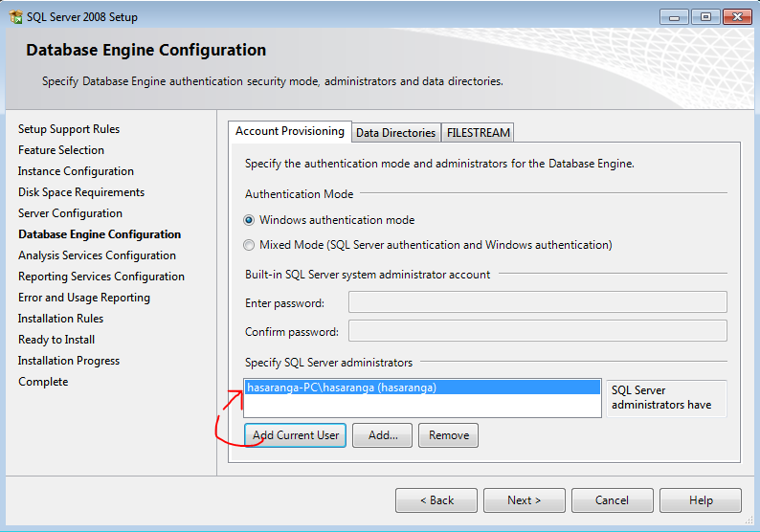Image resolution: width=760 pixels, height=532 pixels.
Task: Click Installation Progress step
Action: click(x=69, y=361)
